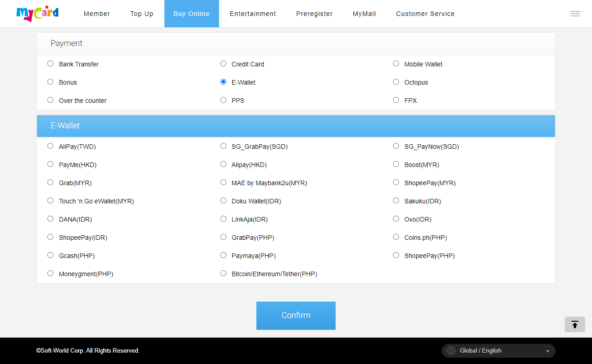Choose Ovo(IDR) e-wallet

tap(396, 219)
